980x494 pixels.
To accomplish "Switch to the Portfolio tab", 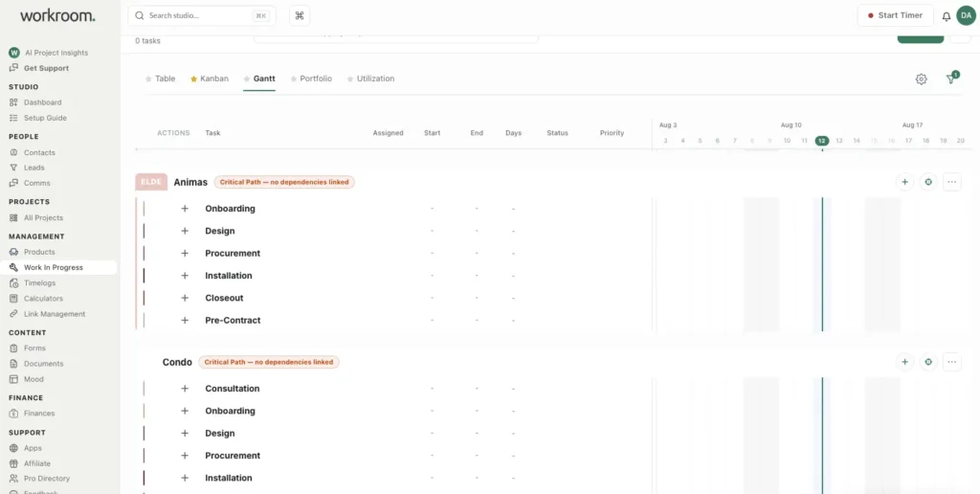I will (x=316, y=79).
